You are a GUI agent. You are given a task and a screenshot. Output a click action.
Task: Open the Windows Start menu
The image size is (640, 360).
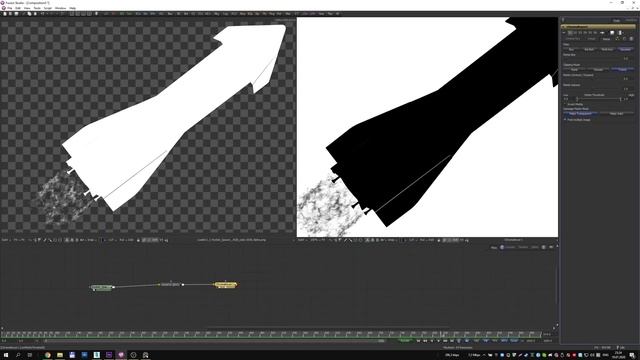tap(6, 355)
